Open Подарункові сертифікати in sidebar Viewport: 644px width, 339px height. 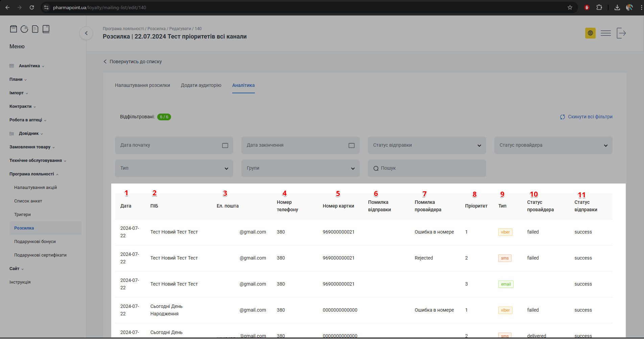[x=40, y=255]
